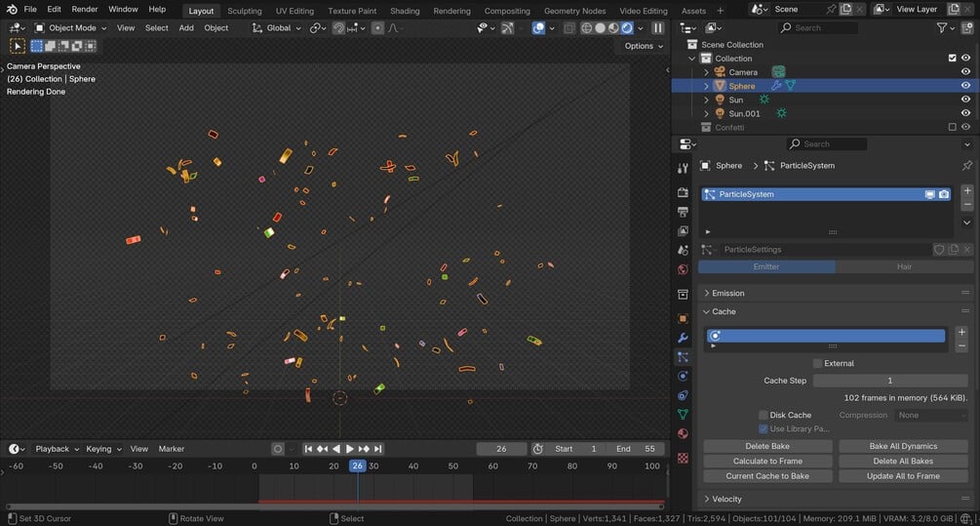Select the Tweak select tool icon
980x526 pixels.
[18, 46]
